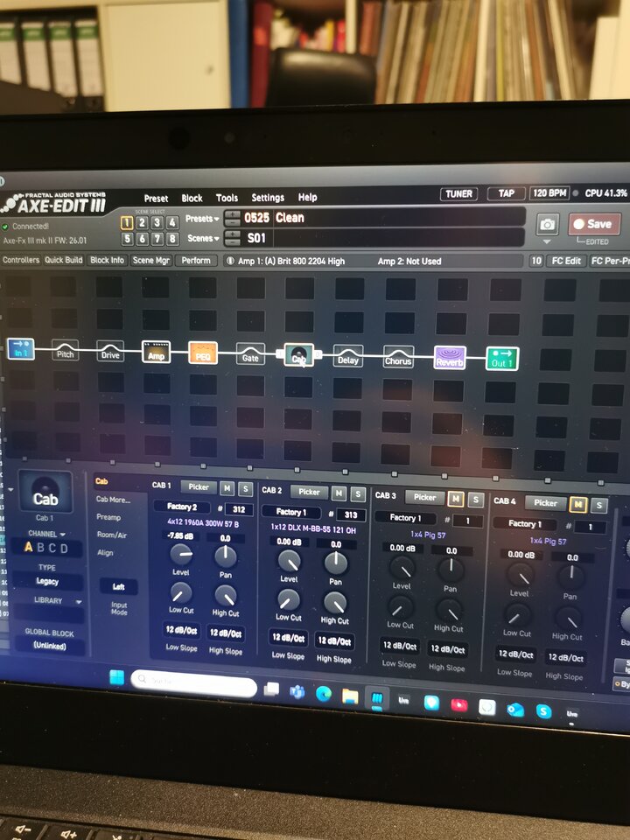
Task: Open the Scene Mgr panel
Action: pyautogui.click(x=150, y=260)
